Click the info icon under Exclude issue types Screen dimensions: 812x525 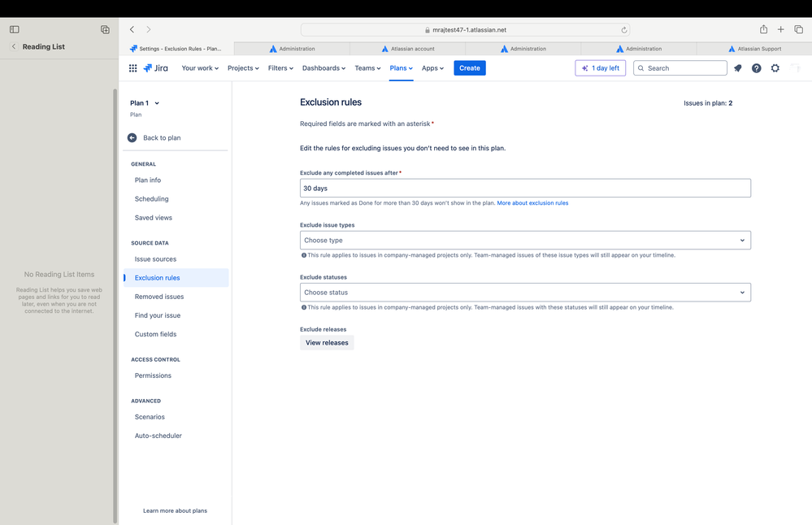pyautogui.click(x=303, y=255)
